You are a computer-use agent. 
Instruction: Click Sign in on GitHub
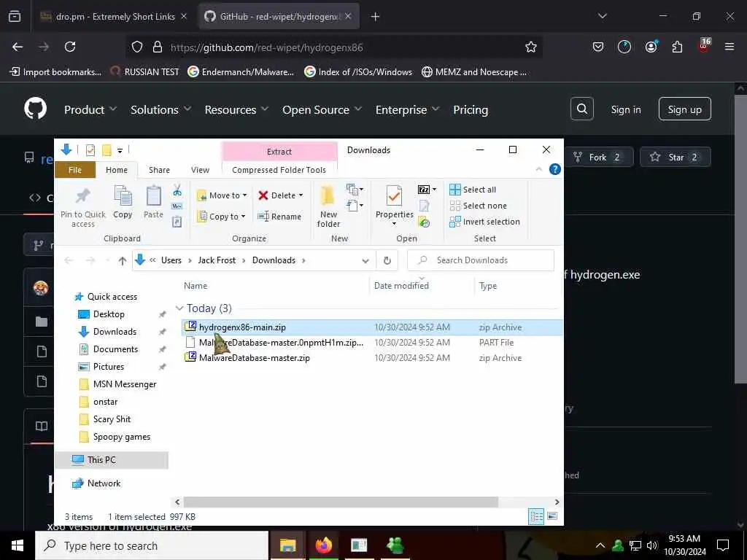[x=625, y=109]
